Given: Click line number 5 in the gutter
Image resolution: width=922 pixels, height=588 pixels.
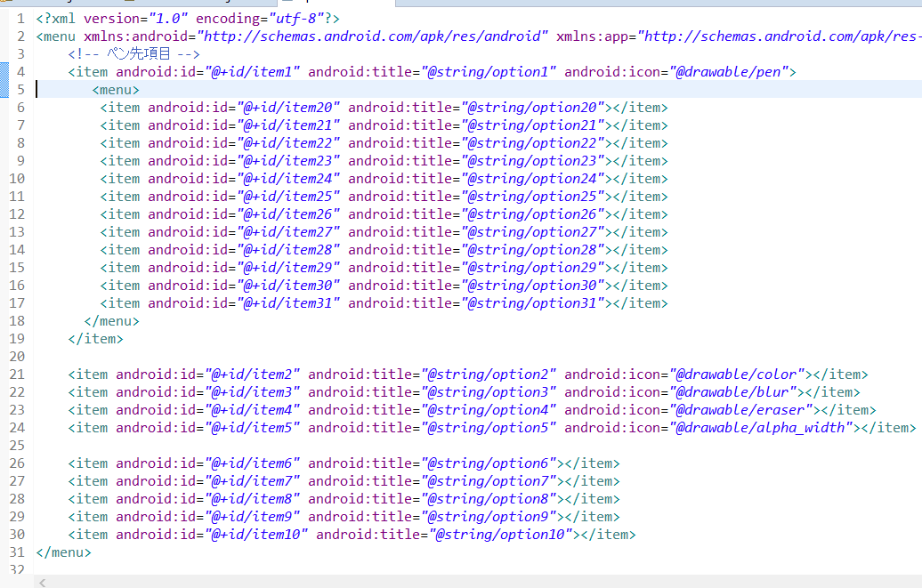Looking at the screenshot, I should pos(20,89).
